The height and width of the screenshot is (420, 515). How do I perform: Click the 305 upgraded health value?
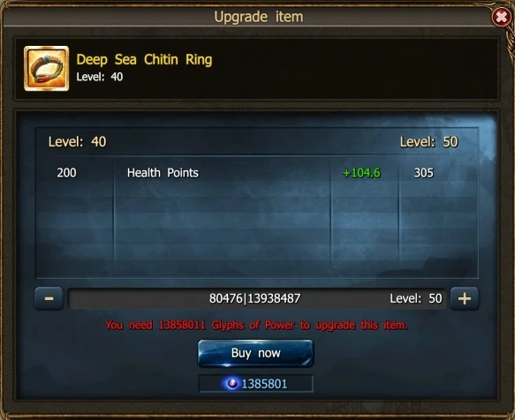424,173
